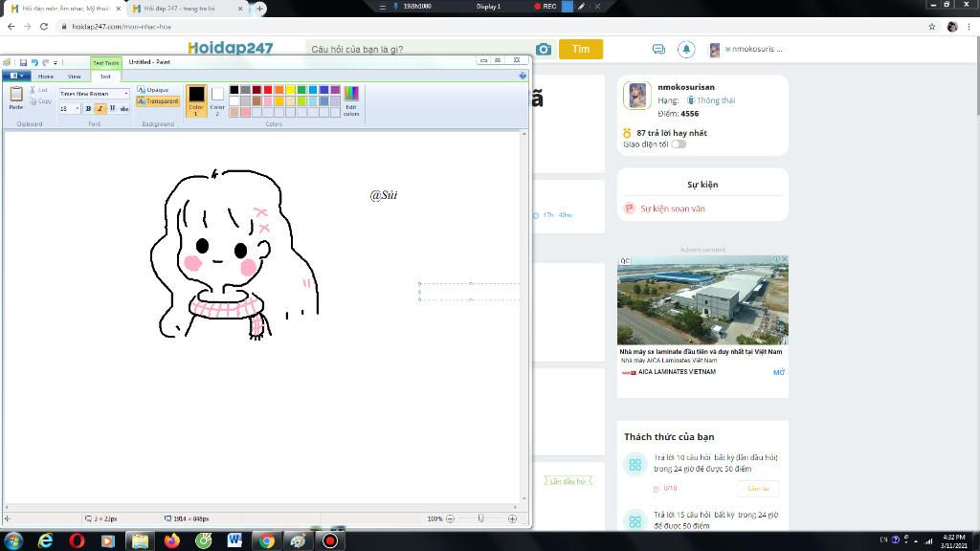Click the Text Tools contextual tab header

click(x=105, y=63)
